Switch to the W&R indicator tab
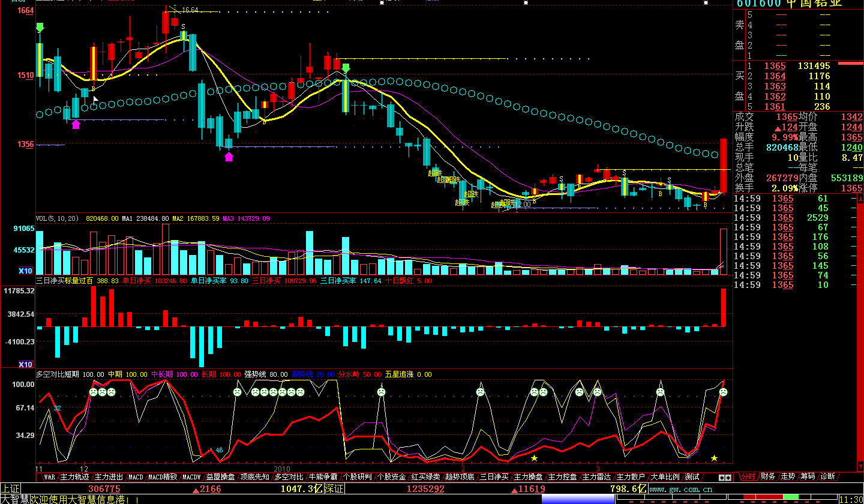Screen dimensions: 864x504 49,477
